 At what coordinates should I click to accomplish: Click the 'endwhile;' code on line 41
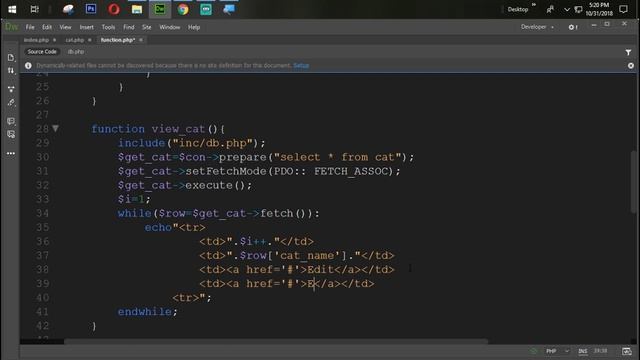pos(148,311)
